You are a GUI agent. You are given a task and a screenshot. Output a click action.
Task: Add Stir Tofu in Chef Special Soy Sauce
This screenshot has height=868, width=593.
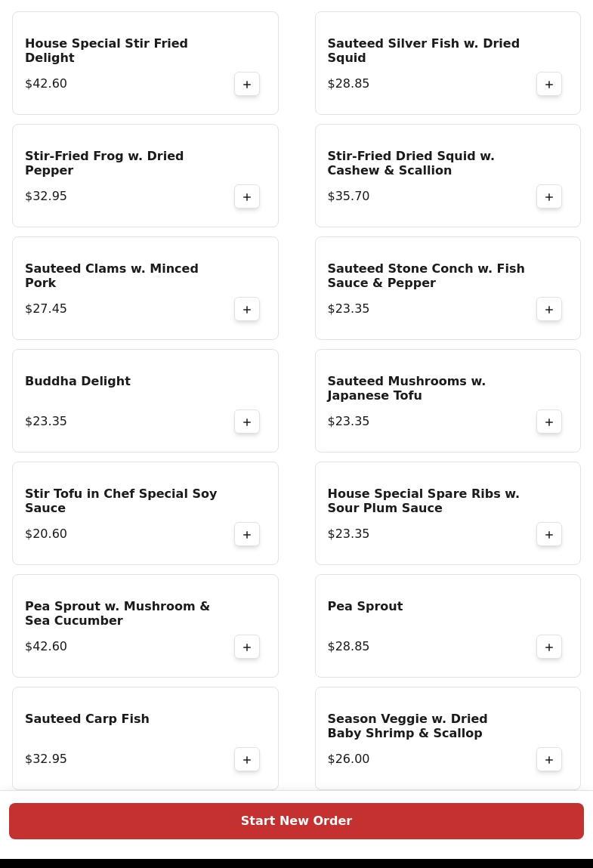[x=247, y=534]
